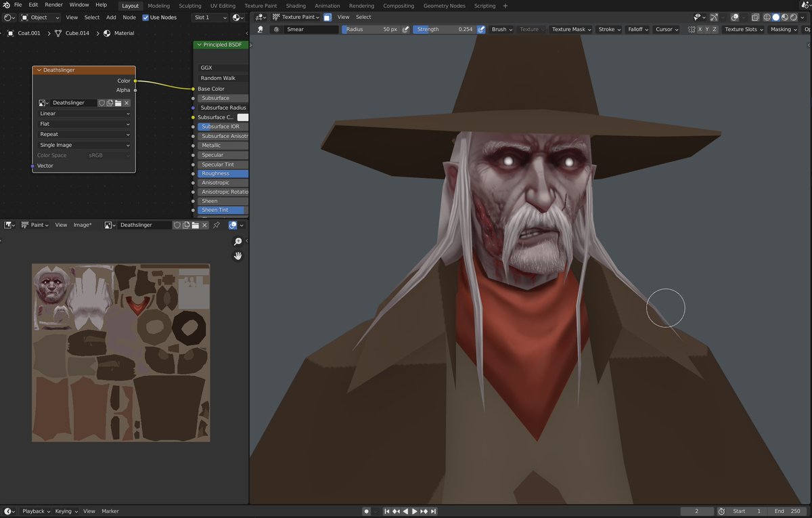Open the Falloff popover

click(637, 29)
